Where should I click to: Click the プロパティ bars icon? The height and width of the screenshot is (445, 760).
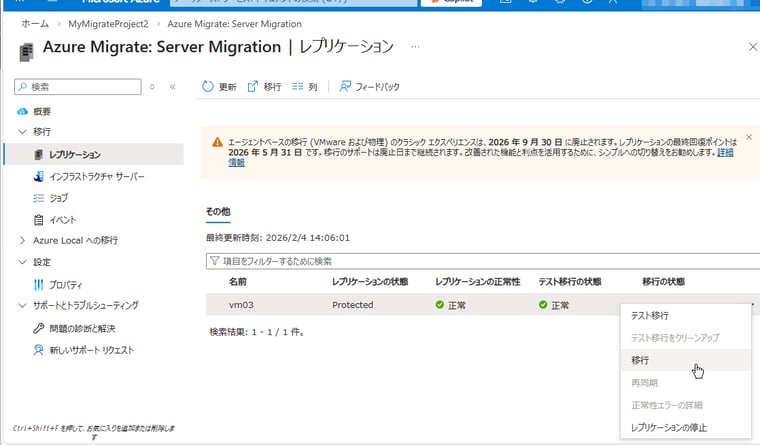click(x=39, y=285)
